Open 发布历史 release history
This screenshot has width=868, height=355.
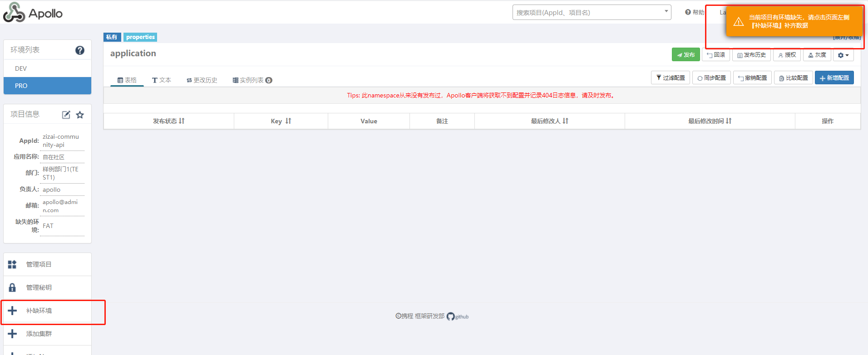[x=751, y=55]
